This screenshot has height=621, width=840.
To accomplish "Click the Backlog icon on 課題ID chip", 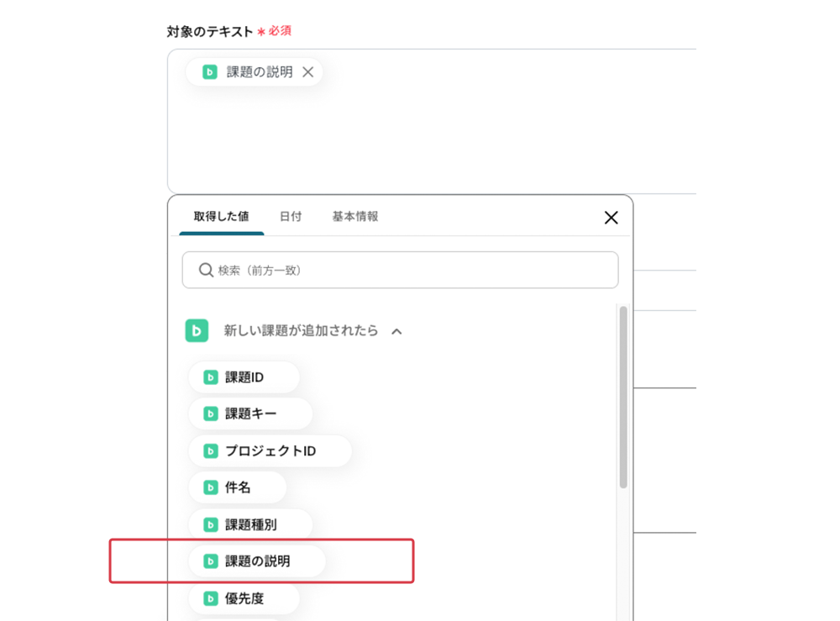I will 211,377.
